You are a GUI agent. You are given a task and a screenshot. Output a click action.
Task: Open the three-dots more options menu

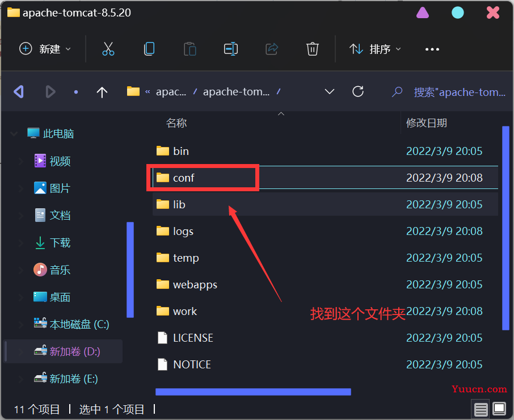tap(432, 49)
